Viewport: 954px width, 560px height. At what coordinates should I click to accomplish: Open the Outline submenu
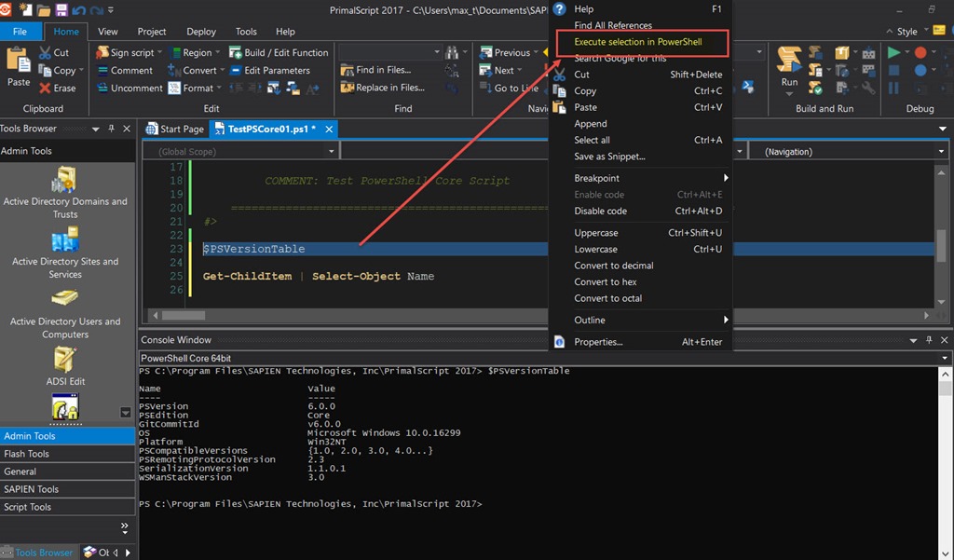(x=640, y=320)
